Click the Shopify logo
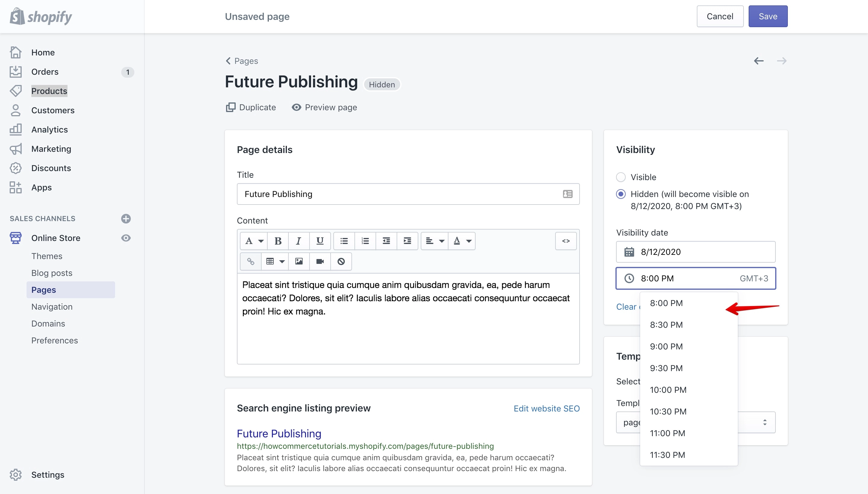 tap(41, 16)
